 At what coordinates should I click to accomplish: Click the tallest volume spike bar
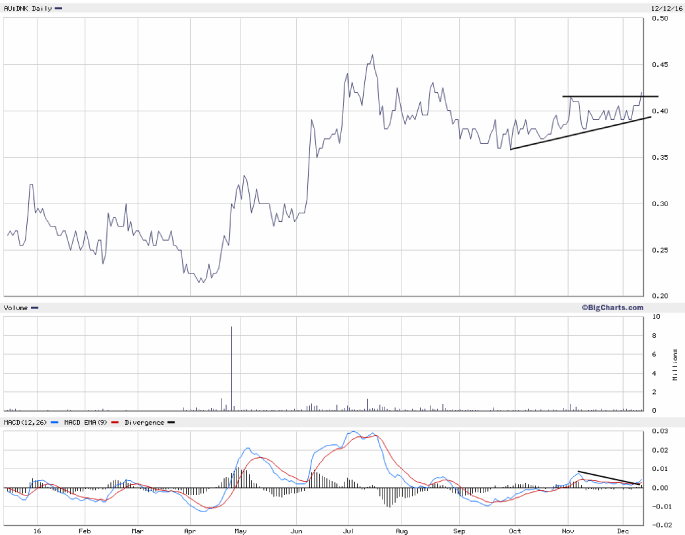pyautogui.click(x=232, y=368)
